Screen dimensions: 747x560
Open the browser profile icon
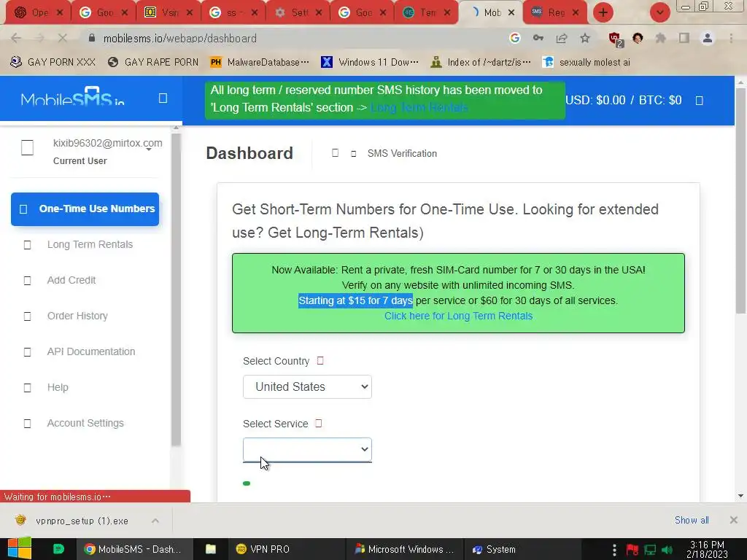(x=708, y=38)
